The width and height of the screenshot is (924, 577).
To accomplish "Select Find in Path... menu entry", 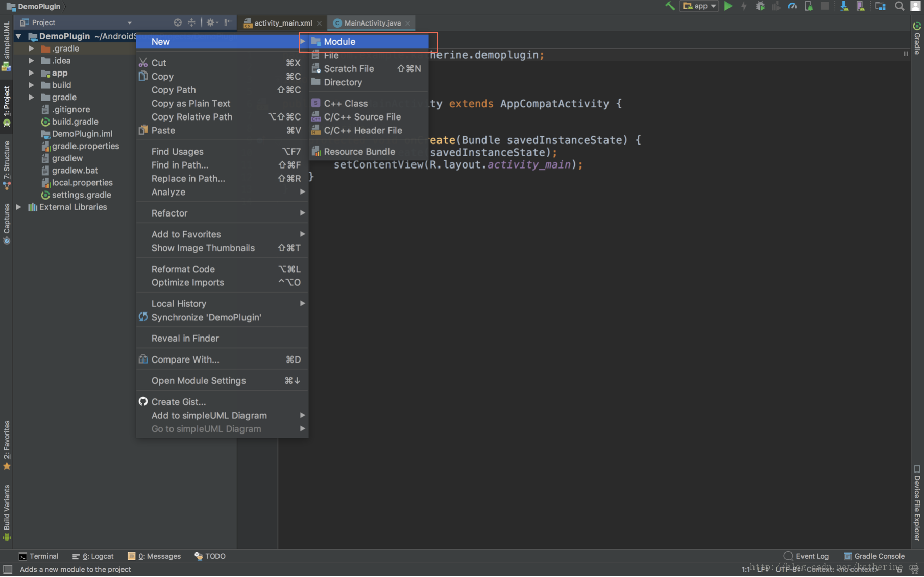I will (222, 165).
